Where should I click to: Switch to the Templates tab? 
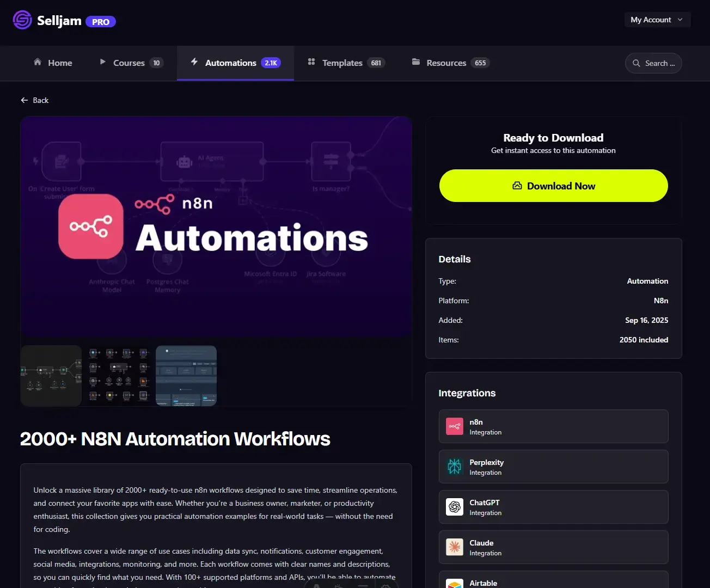point(346,63)
